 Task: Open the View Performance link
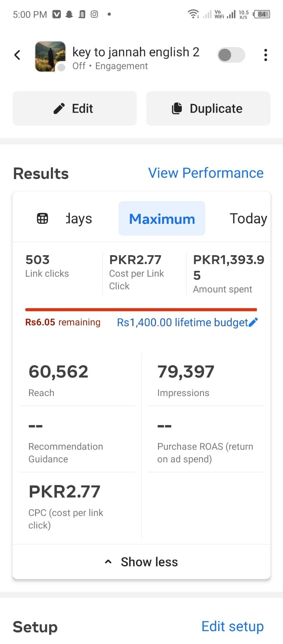click(x=206, y=173)
